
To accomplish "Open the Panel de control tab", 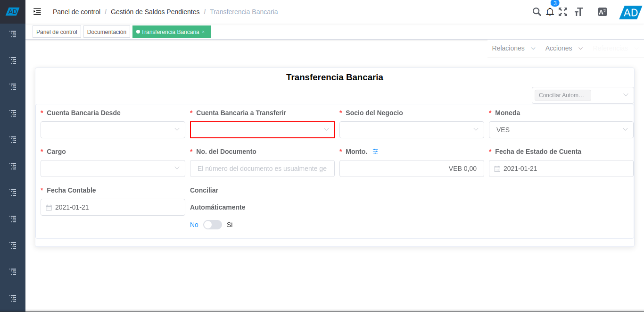I will pos(57,32).
